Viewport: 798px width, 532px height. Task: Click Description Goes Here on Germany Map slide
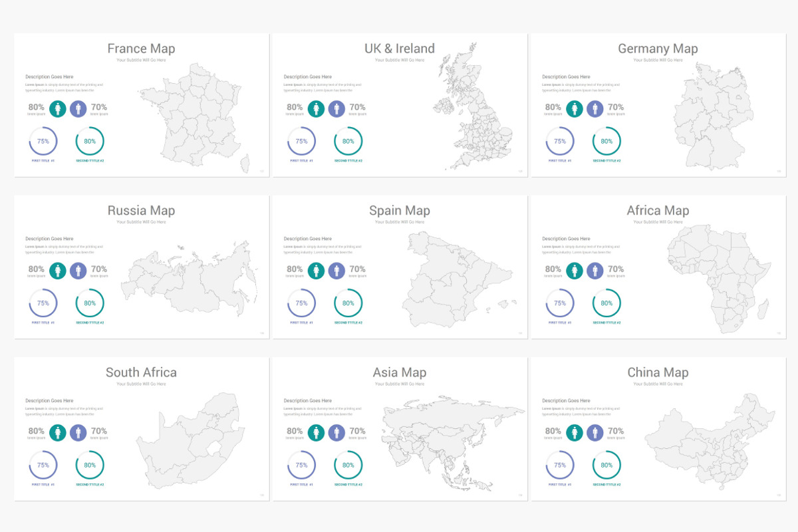point(566,77)
